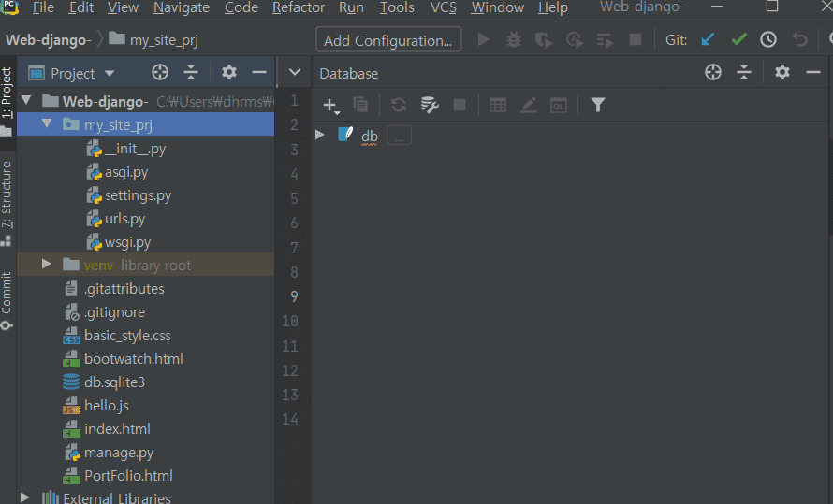Open the Project view dropdown

coord(110,73)
